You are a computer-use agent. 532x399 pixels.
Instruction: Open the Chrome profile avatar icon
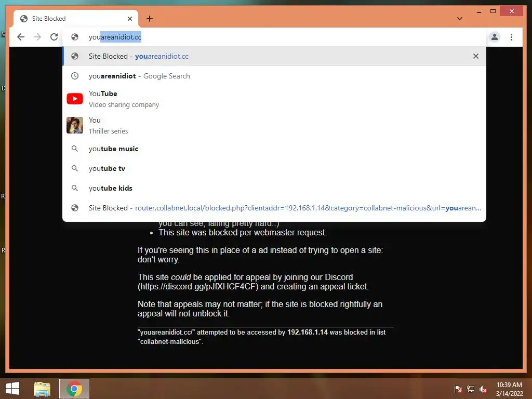[x=495, y=37]
